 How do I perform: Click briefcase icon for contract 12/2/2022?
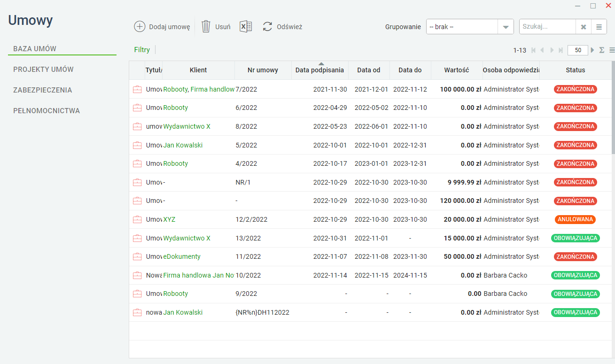pyautogui.click(x=137, y=219)
